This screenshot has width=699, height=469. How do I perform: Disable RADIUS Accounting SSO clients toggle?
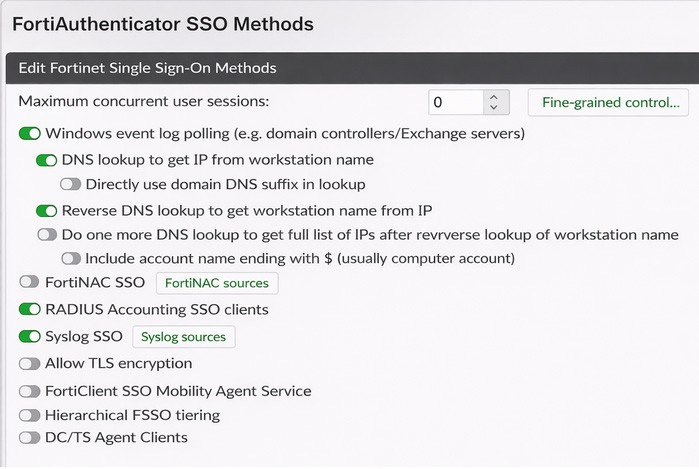30,309
